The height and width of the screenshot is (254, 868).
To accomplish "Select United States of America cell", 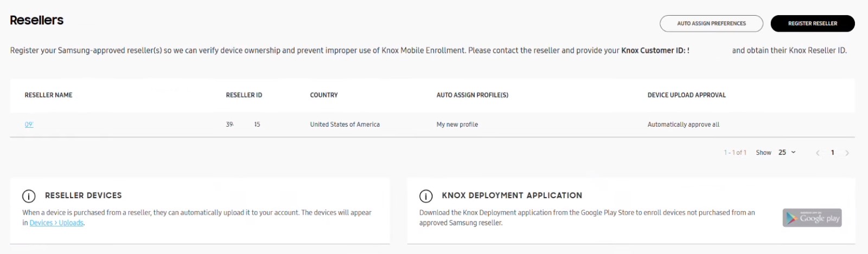I will [345, 125].
